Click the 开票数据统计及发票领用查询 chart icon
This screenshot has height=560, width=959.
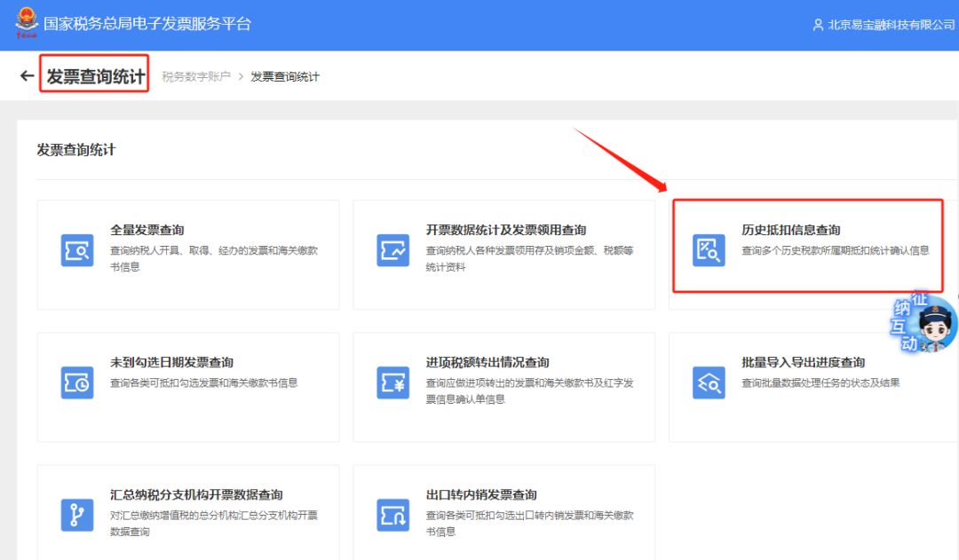[392, 250]
